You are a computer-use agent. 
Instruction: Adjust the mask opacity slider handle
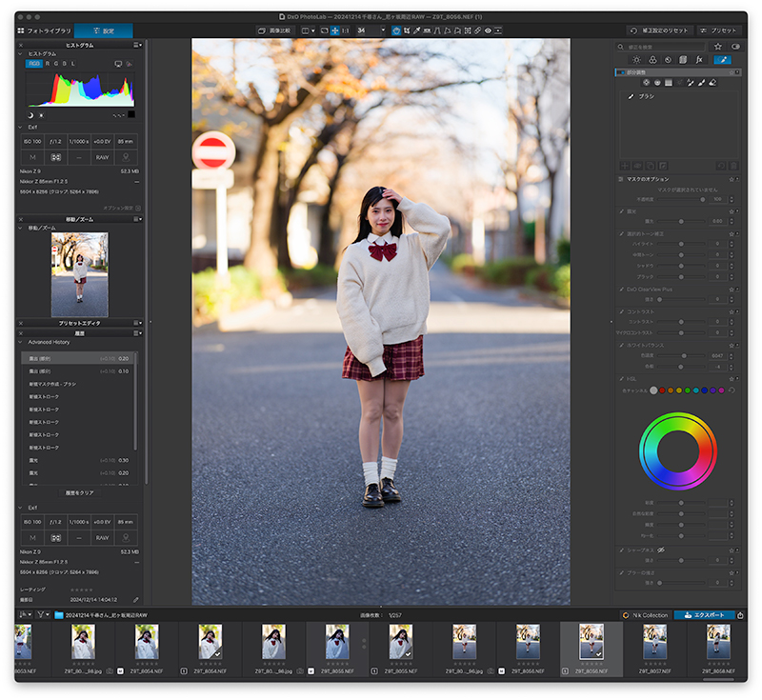point(703,199)
